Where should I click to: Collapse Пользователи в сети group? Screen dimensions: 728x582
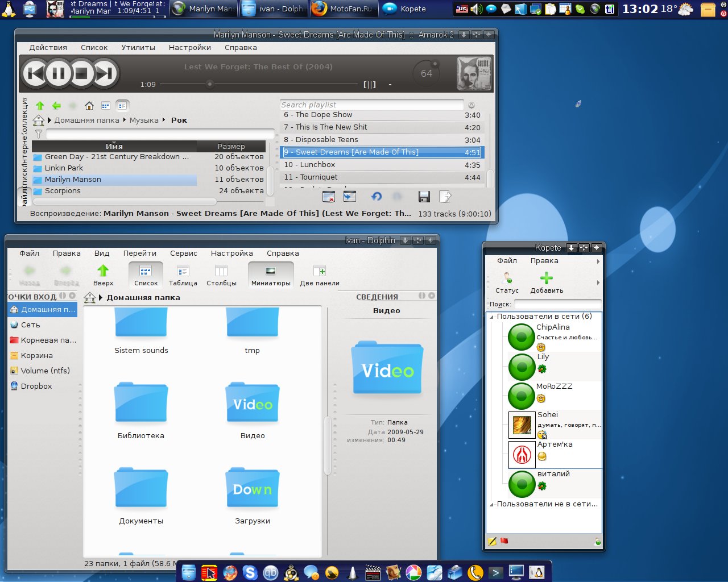pos(491,317)
